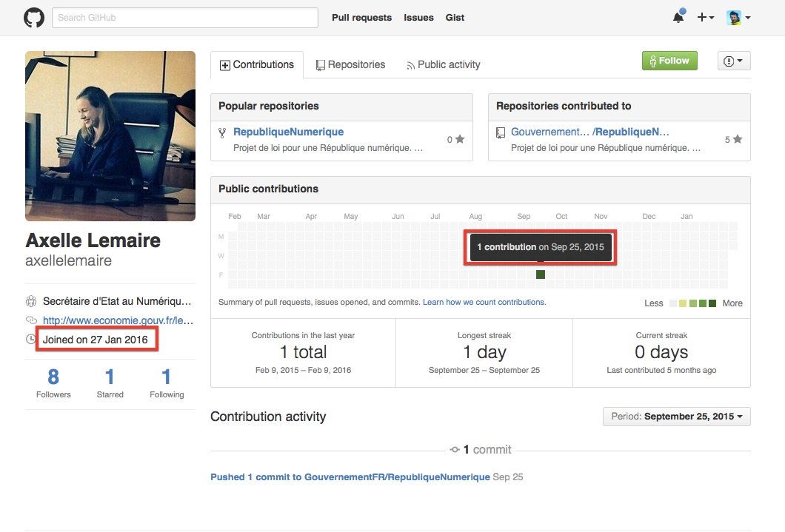Click the dark green Sep 25 contribution square
Viewport: 785px width, 532px height.
541,275
